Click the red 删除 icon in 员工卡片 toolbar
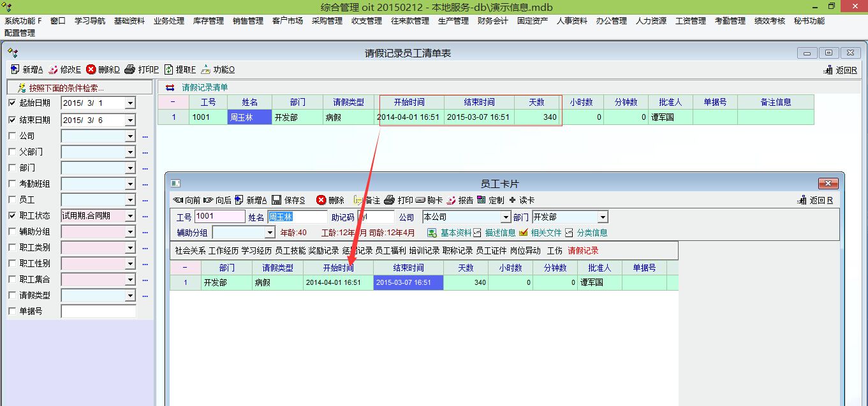Image resolution: width=868 pixels, height=406 pixels. (x=321, y=200)
